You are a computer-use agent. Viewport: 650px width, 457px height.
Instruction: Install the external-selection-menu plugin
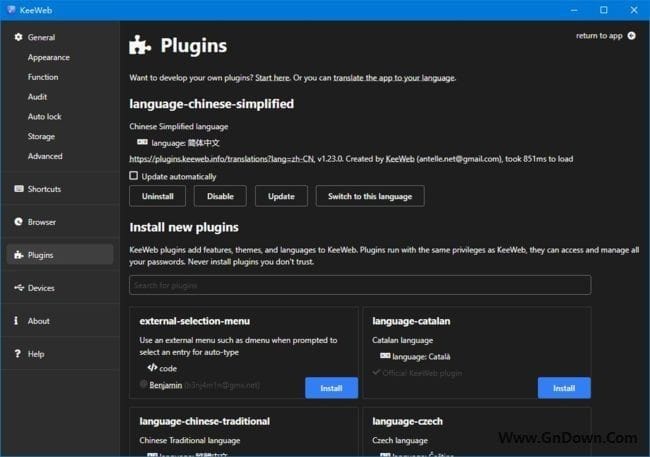331,388
